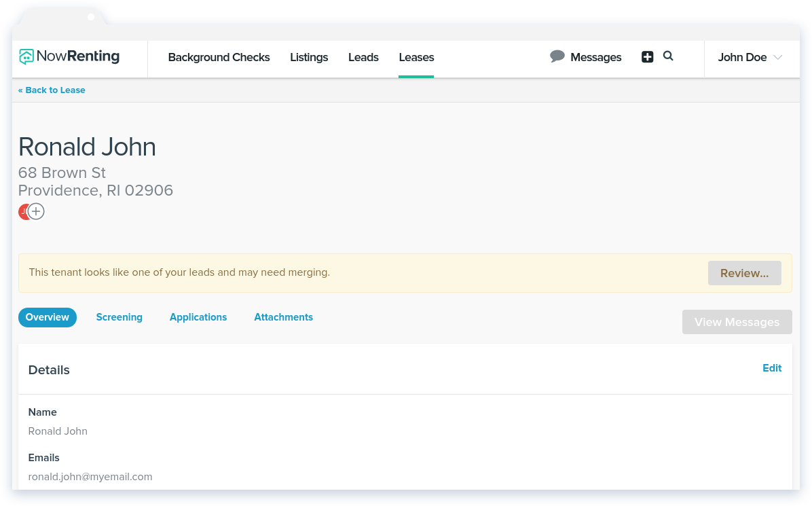Open search with the magnifier icon
This screenshot has height=506, width=812.
(668, 56)
